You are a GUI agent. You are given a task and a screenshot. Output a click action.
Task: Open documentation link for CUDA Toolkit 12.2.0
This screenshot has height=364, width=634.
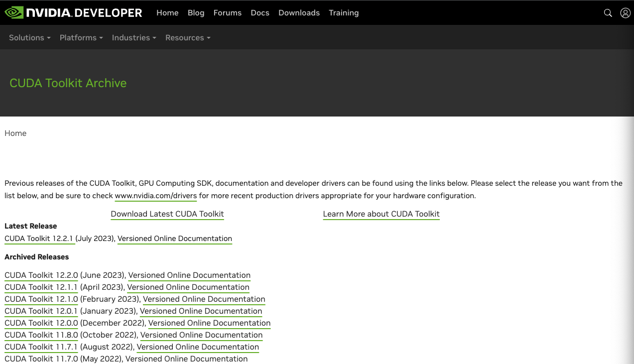[x=189, y=275]
